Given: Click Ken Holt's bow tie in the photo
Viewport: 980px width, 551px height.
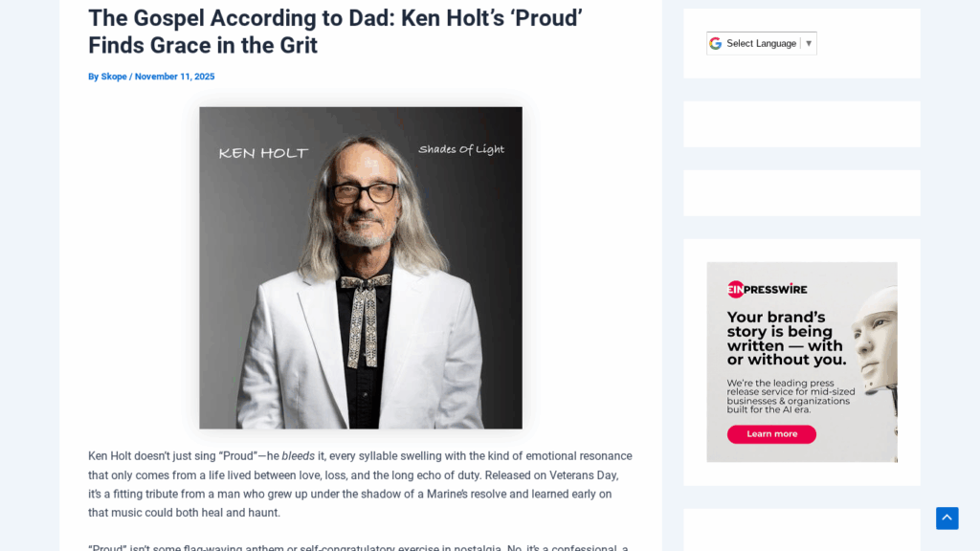Looking at the screenshot, I should (365, 283).
